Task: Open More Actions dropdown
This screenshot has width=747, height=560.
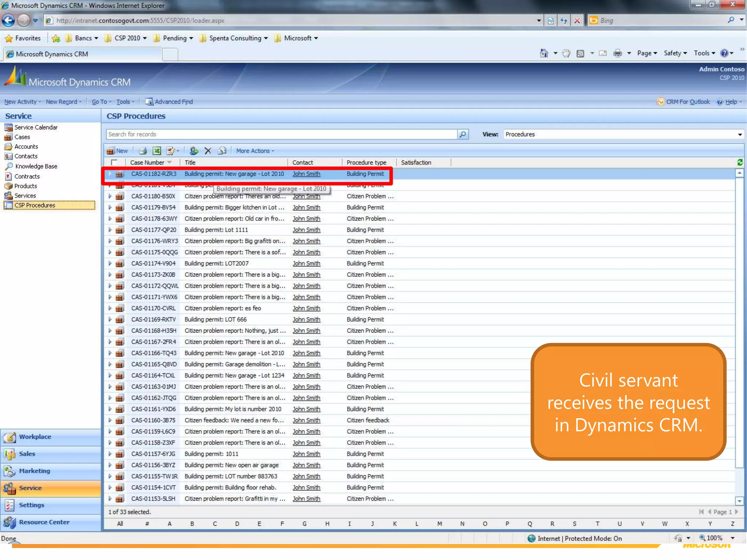Action: click(255, 151)
